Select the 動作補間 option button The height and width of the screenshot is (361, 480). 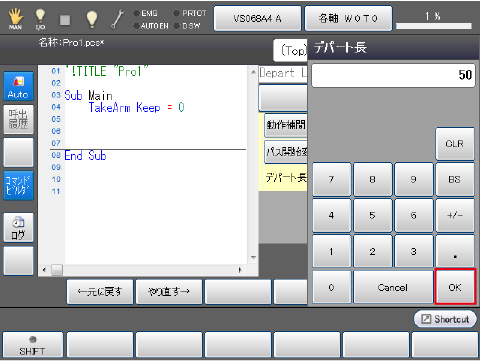(286, 125)
